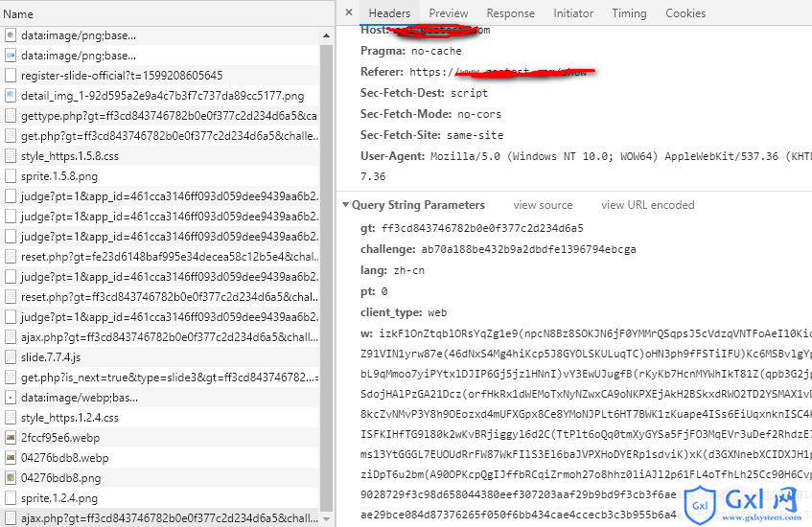Click the view source link
The image size is (812, 527).
[x=543, y=205]
